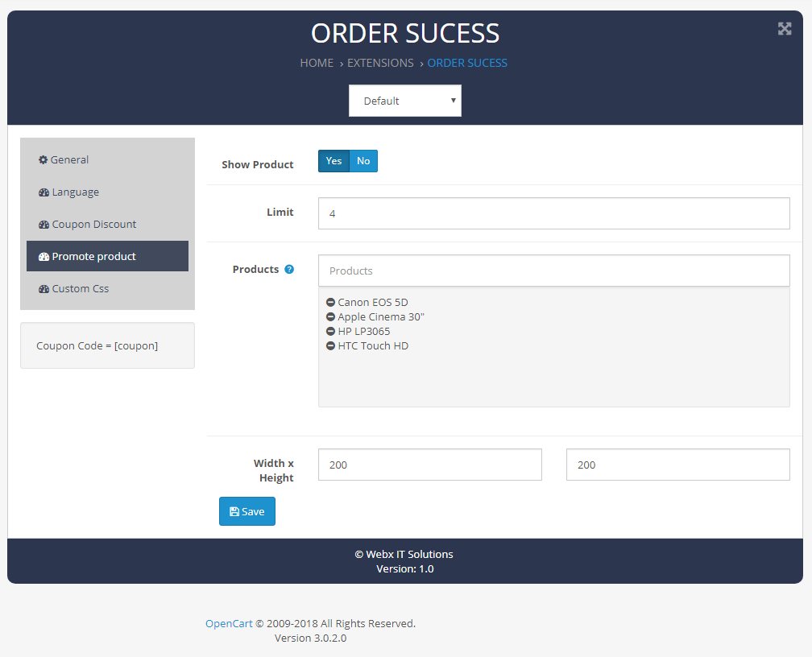812x657 pixels.
Task: Remove Canon EOS 5D with minus icon
Action: pyautogui.click(x=330, y=303)
